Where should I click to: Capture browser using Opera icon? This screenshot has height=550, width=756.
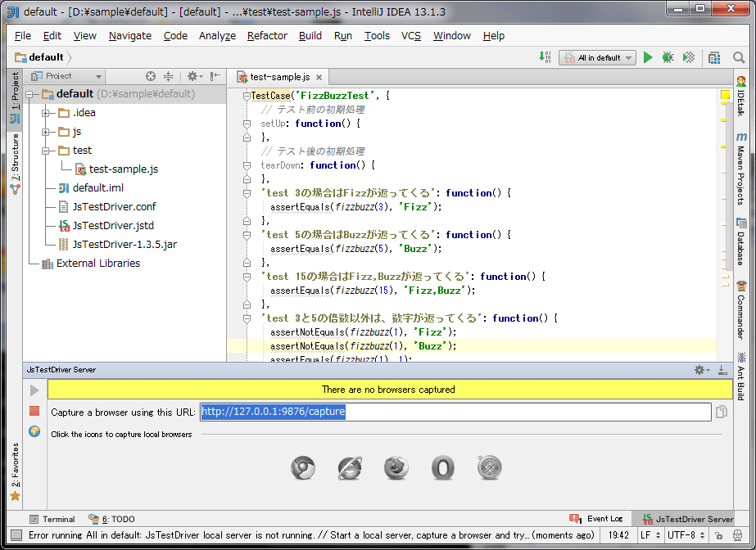[x=442, y=467]
